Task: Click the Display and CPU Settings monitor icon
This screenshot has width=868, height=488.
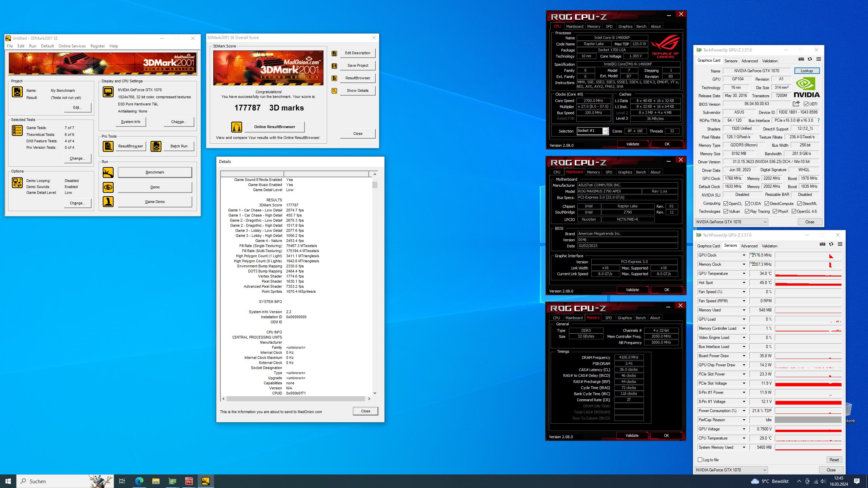Action: tap(108, 92)
